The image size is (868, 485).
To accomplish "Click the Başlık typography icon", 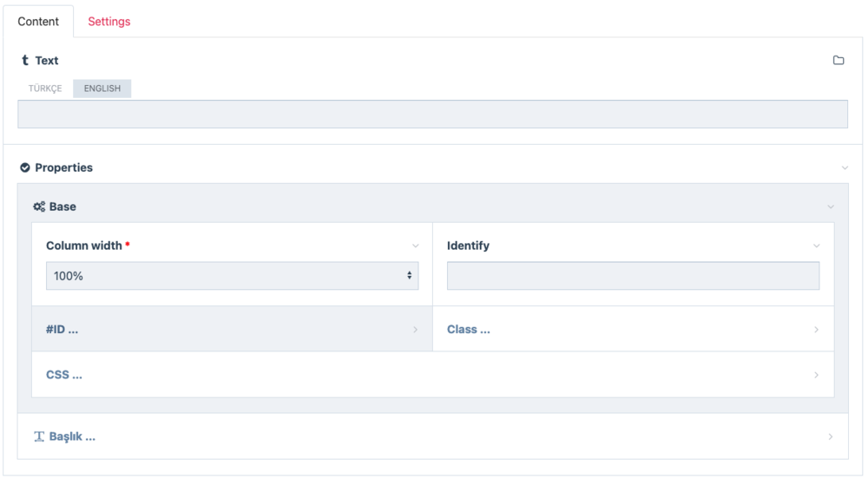I will point(39,437).
